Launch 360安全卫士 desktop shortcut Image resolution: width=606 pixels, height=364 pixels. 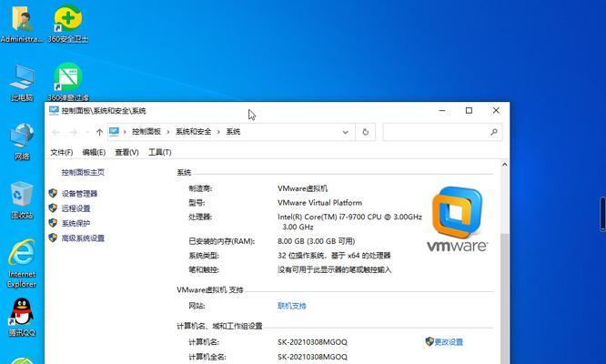pyautogui.click(x=68, y=23)
